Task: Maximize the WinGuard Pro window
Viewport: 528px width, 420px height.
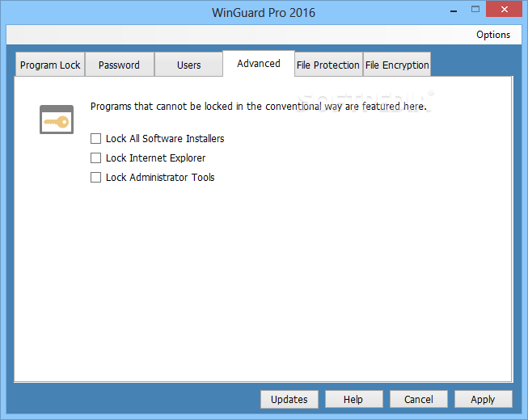Action: [475, 10]
